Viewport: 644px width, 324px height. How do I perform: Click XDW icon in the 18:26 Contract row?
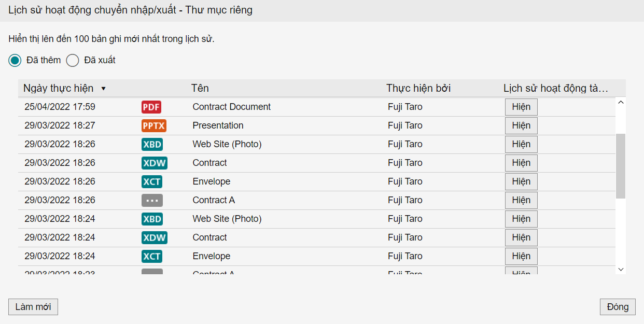tap(154, 163)
